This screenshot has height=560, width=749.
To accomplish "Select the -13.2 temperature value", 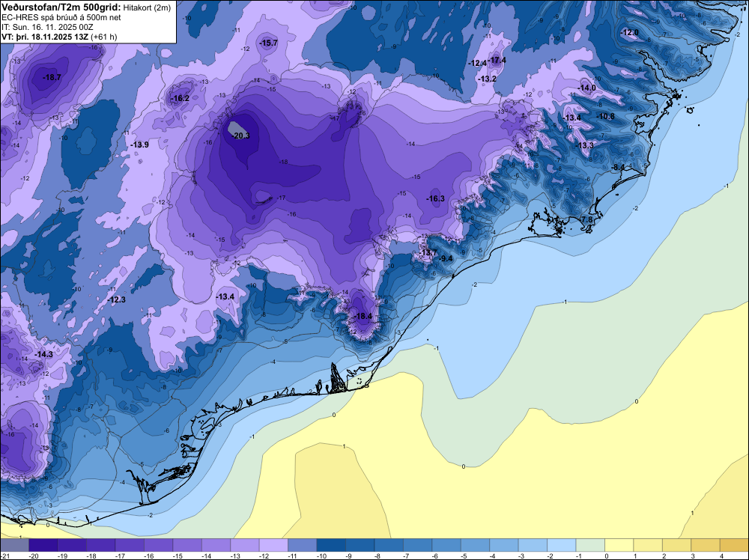I will pyautogui.click(x=488, y=79).
